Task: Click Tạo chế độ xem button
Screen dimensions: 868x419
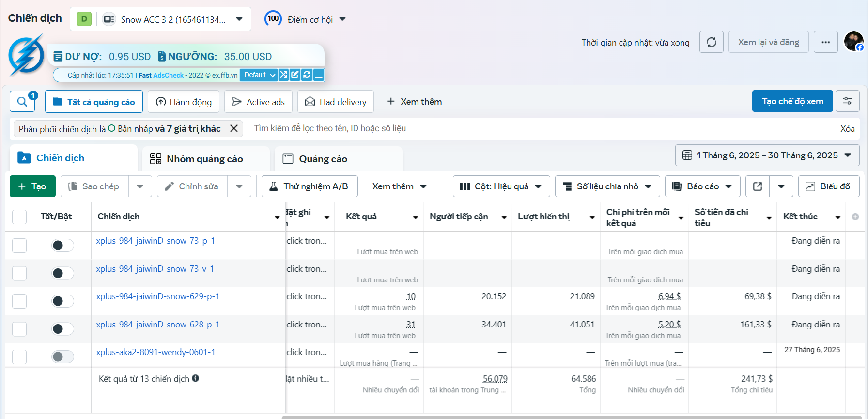Action: (792, 101)
